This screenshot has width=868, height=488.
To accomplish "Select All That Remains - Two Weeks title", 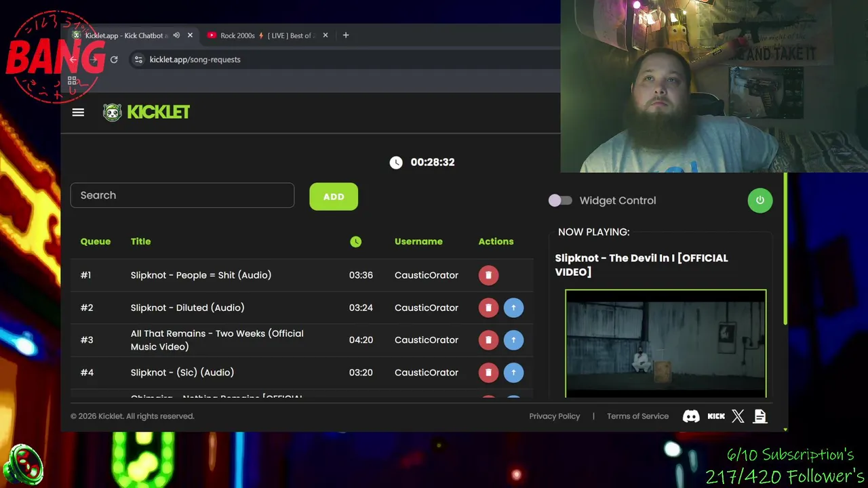I will 217,340.
